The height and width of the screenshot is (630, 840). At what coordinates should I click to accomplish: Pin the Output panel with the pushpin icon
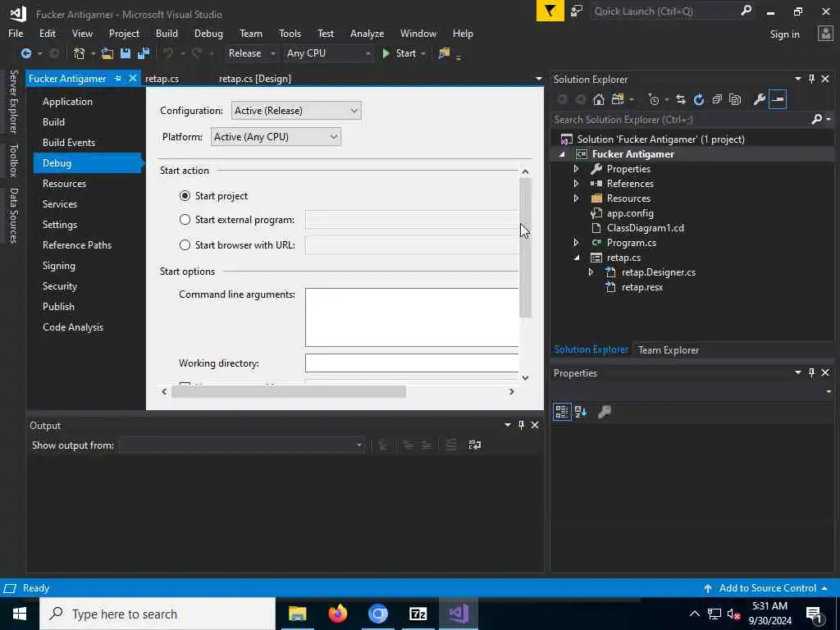pyautogui.click(x=521, y=425)
